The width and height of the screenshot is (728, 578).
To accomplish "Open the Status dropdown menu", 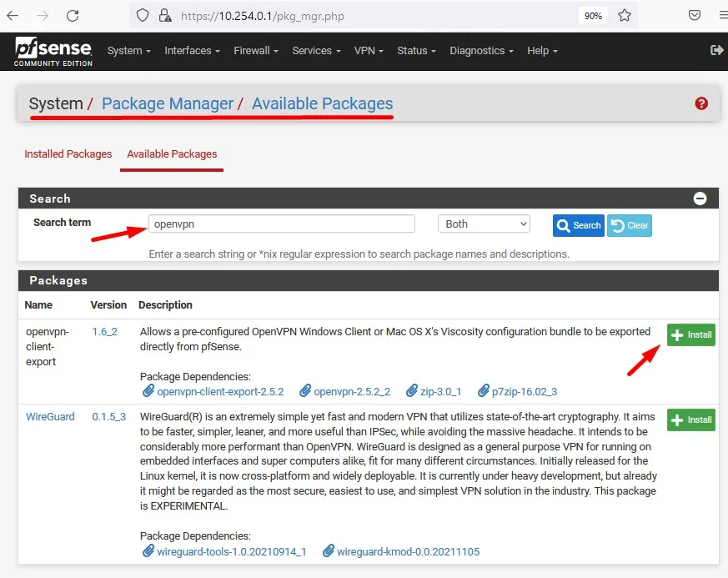I will (416, 51).
